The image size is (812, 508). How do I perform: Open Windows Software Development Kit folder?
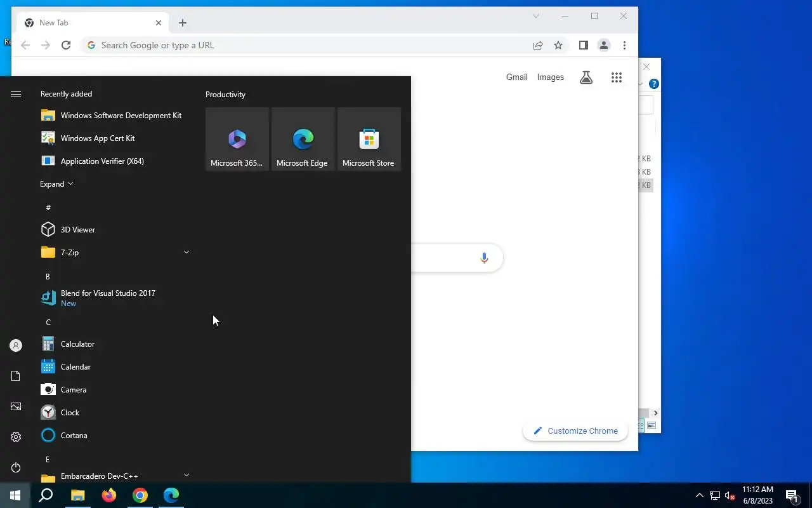(114, 116)
